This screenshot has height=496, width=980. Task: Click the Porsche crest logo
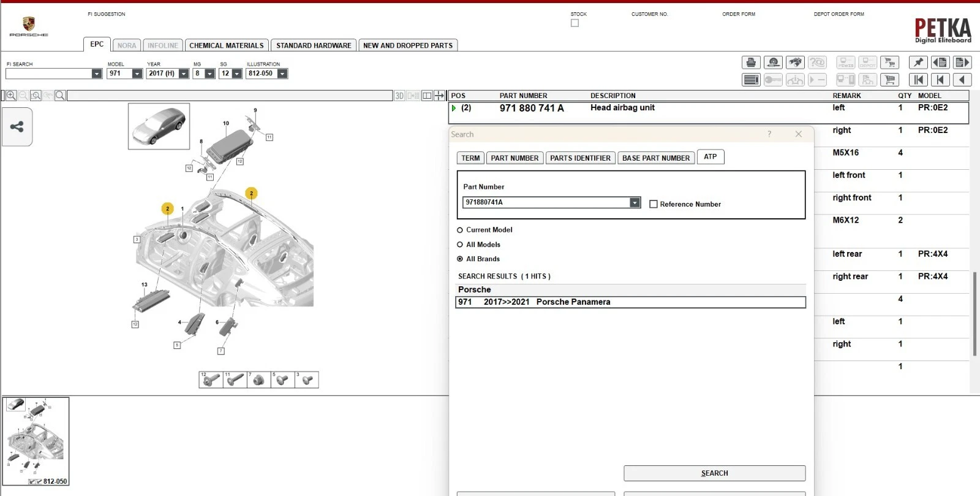click(x=28, y=24)
